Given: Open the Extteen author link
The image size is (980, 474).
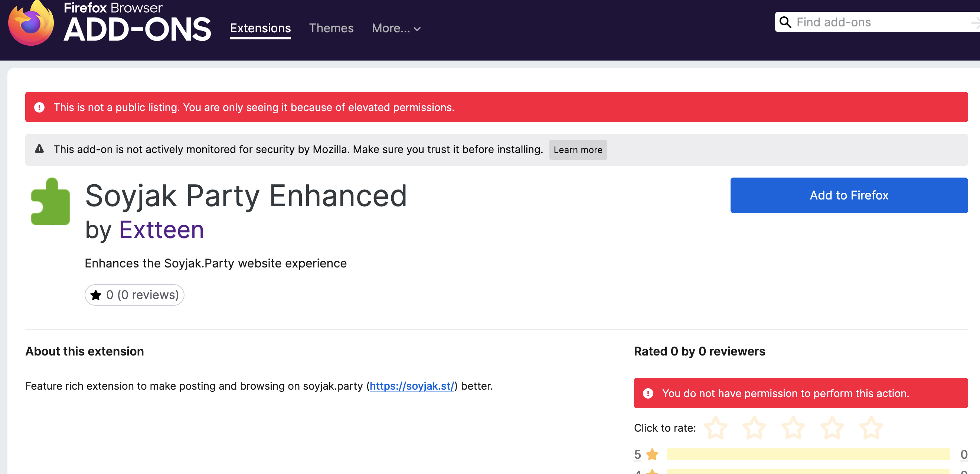Looking at the screenshot, I should [161, 230].
